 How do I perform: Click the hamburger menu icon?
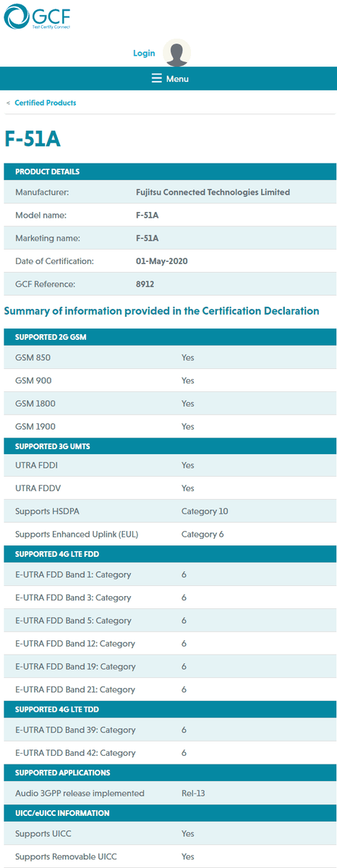(157, 79)
